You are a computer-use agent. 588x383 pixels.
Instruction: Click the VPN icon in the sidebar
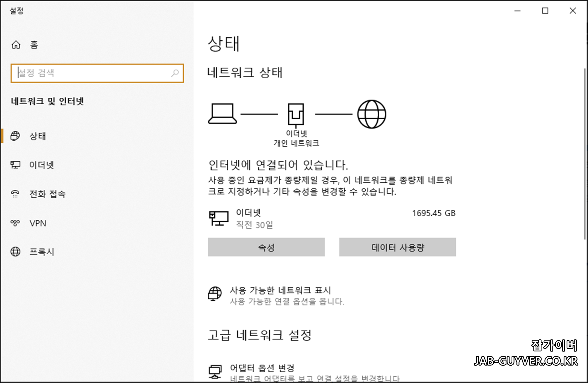15,223
